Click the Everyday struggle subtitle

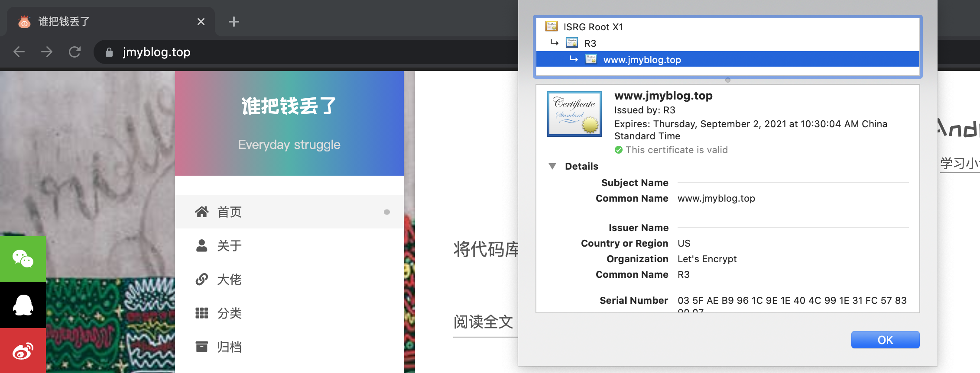[289, 145]
